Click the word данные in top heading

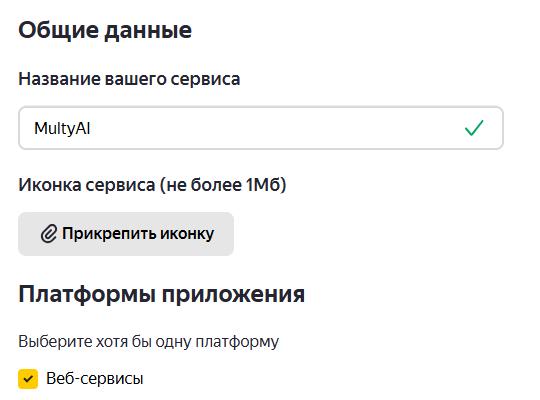pos(148,31)
